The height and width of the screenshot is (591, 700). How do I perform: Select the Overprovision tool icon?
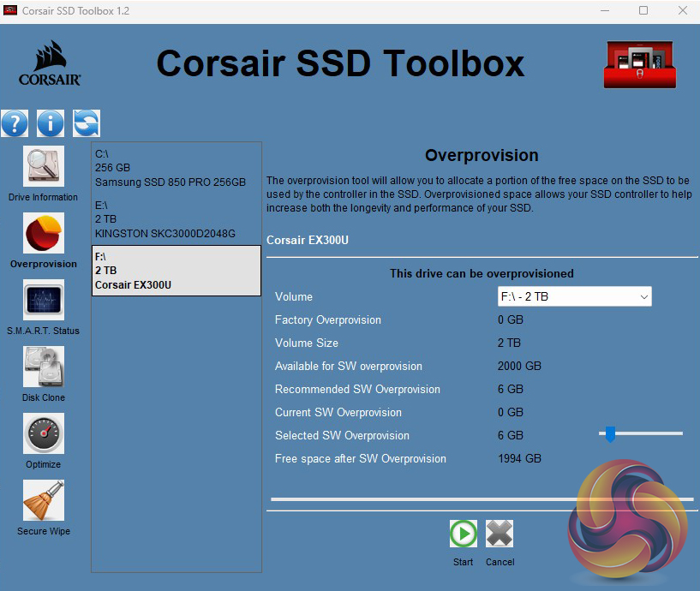tap(43, 234)
